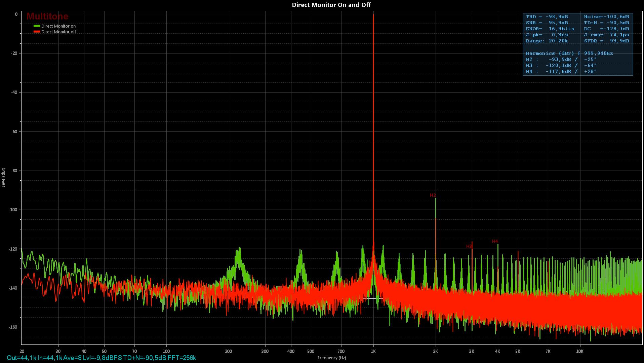Image resolution: width=644 pixels, height=363 pixels.
Task: Click the Range: 20-20k entry
Action: click(547, 41)
